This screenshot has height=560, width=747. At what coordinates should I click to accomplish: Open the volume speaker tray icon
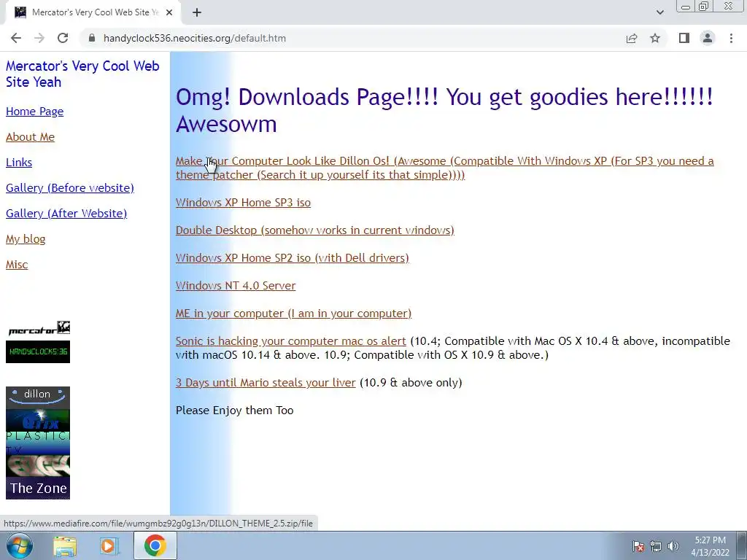coord(673,546)
